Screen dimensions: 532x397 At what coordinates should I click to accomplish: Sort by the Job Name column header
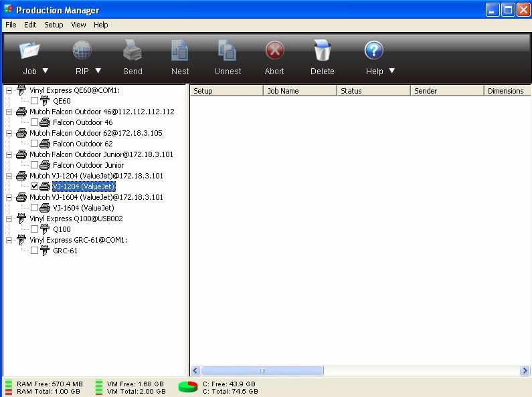300,91
